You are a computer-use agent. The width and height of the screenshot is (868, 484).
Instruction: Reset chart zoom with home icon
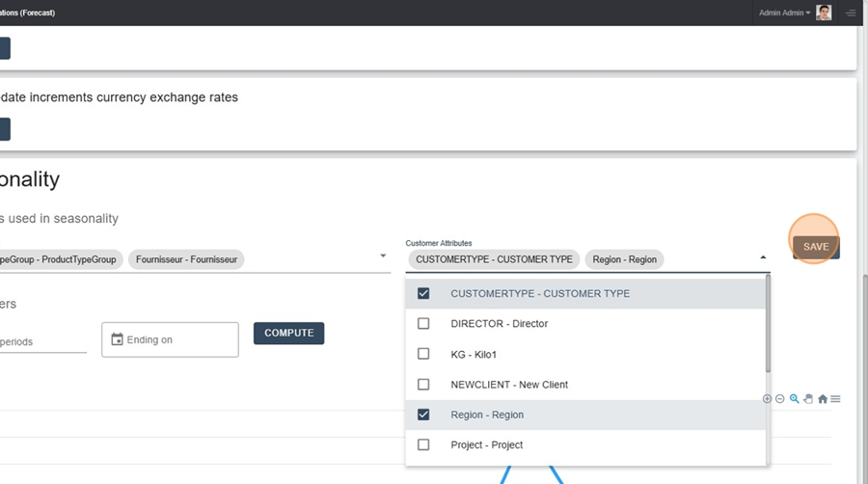pos(823,399)
